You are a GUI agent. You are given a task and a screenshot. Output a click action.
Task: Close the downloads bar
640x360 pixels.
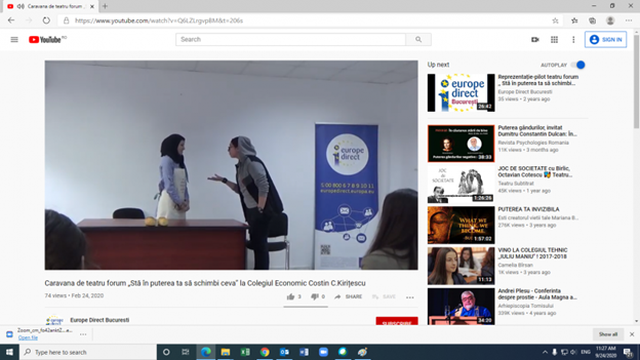pyautogui.click(x=632, y=334)
